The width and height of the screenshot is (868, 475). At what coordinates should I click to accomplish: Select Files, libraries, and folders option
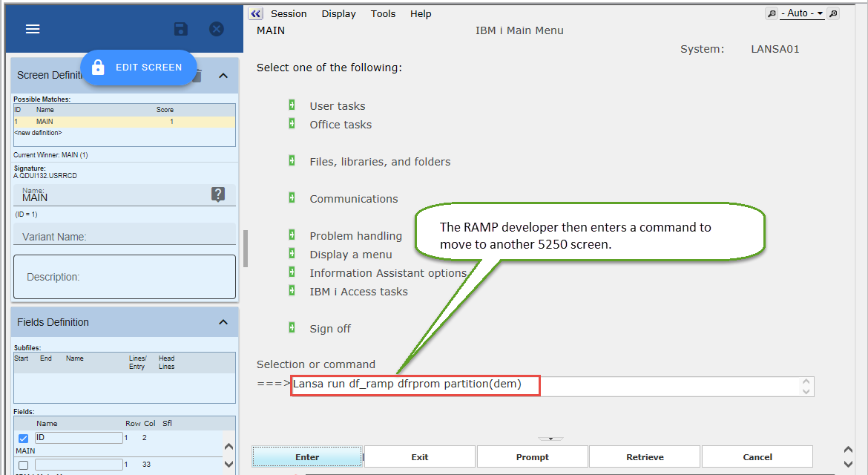point(380,162)
